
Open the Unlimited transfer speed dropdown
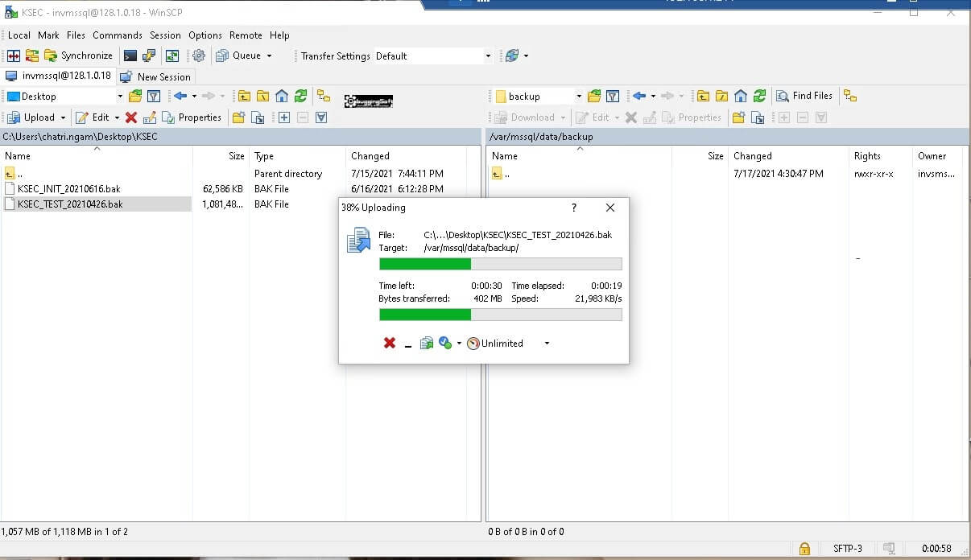point(546,343)
